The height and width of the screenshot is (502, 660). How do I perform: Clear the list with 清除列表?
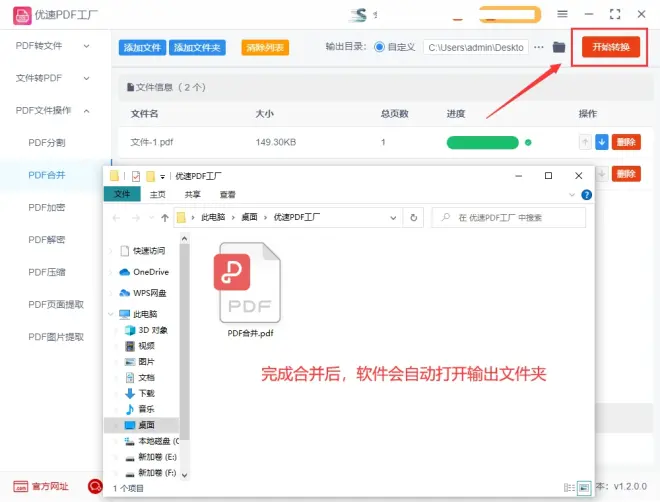(x=265, y=48)
